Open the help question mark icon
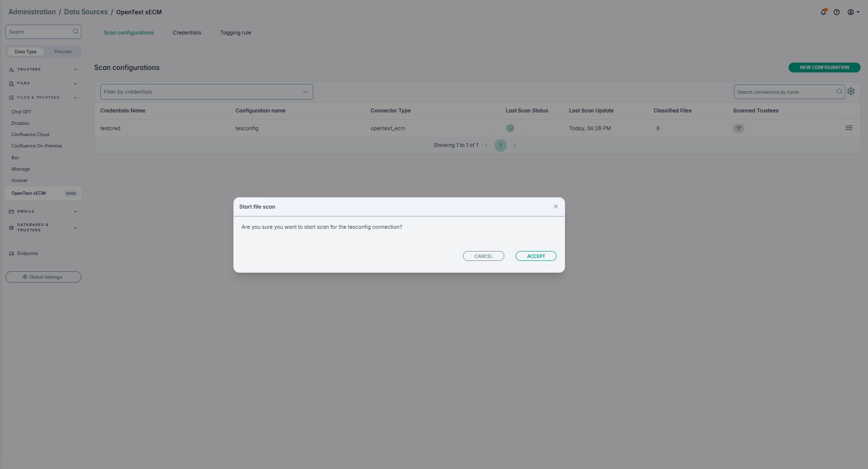 click(836, 12)
